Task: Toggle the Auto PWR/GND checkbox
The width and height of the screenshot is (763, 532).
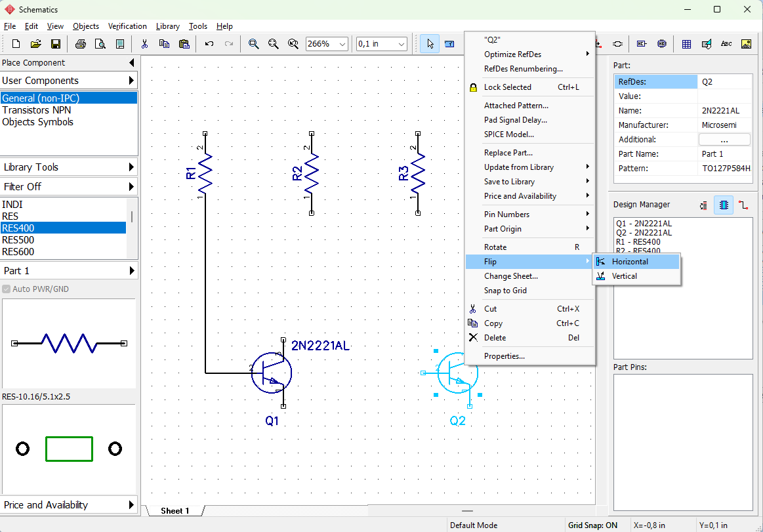Action: [7, 289]
